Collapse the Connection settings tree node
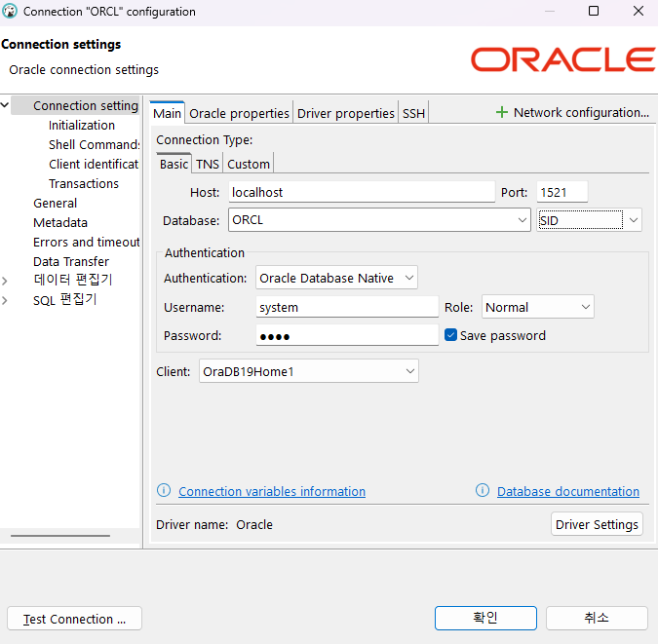658x644 pixels. click(x=5, y=105)
